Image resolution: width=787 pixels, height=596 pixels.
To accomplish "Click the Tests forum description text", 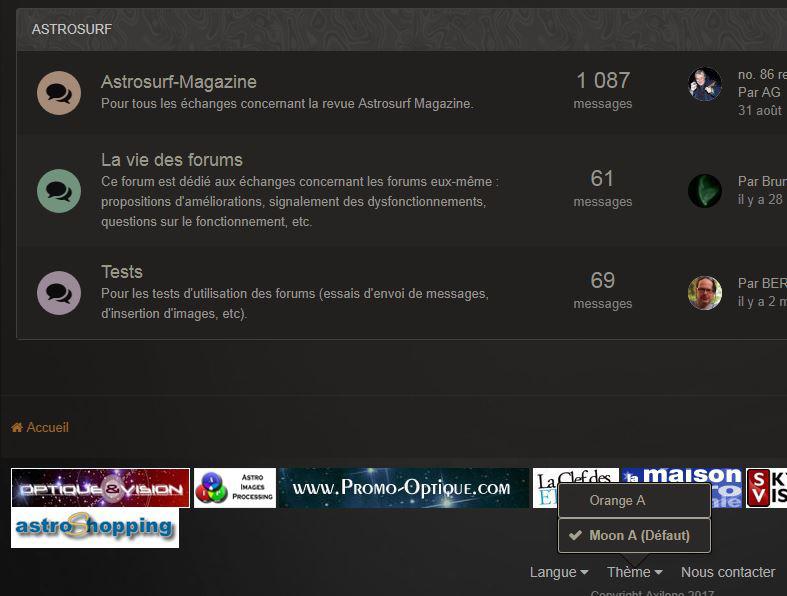I will pos(295,303).
